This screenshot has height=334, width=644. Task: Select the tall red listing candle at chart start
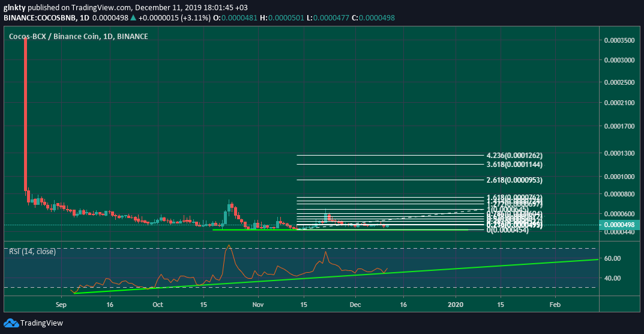pos(26,115)
